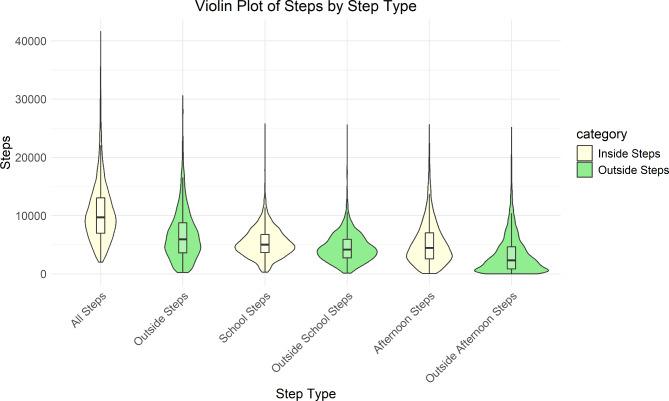
Task: Select the 20000 y-axis tick label
Action: click(x=36, y=158)
